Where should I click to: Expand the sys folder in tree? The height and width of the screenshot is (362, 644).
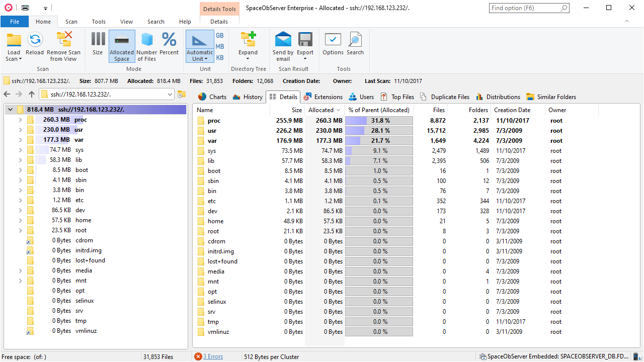[20, 150]
